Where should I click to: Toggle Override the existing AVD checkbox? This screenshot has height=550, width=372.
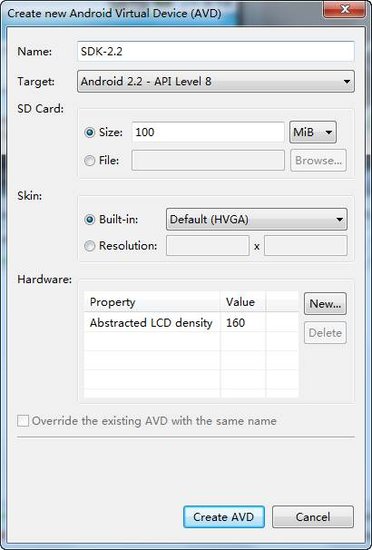[23, 421]
